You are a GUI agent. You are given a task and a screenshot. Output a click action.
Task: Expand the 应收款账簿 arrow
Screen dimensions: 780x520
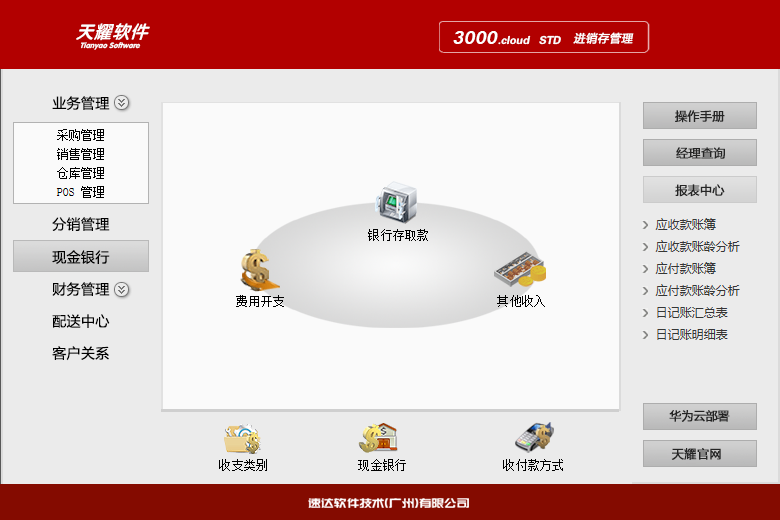(646, 225)
